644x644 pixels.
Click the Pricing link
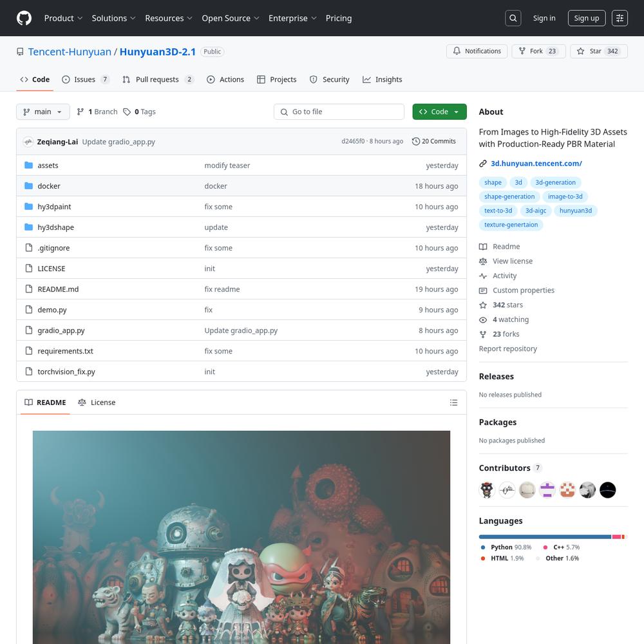[x=339, y=18]
